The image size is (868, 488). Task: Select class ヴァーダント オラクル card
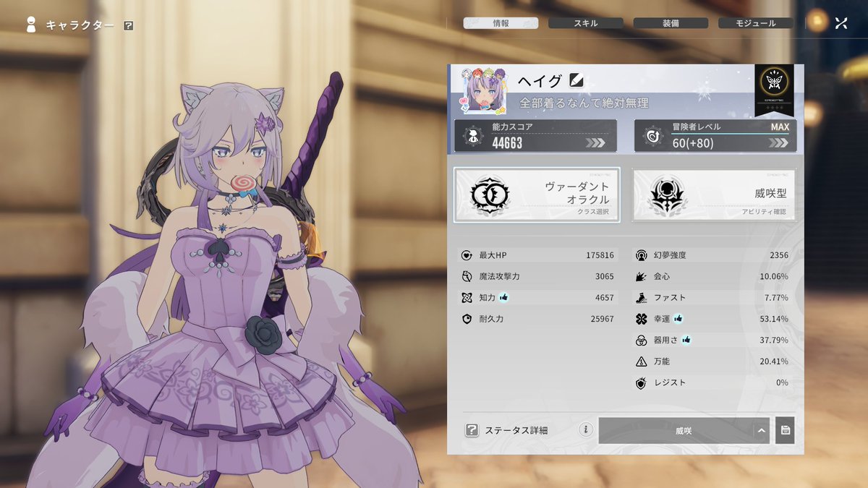pyautogui.click(x=537, y=195)
